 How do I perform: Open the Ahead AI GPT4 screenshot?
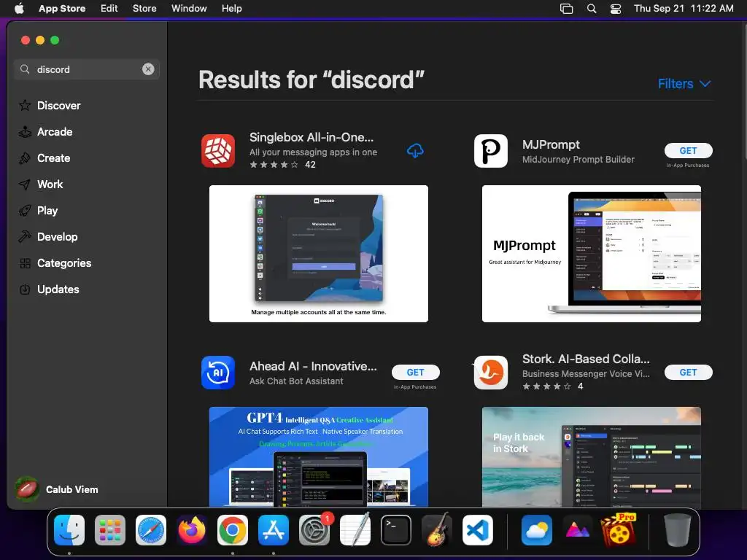[319, 456]
